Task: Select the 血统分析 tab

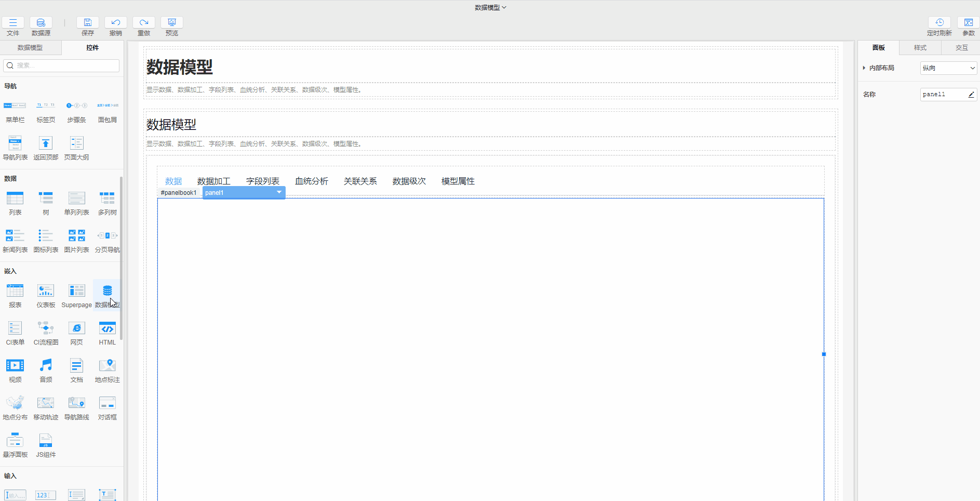Action: click(312, 181)
